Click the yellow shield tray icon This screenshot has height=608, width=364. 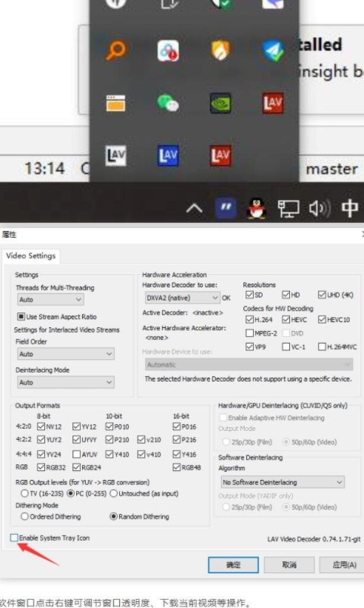click(x=220, y=50)
